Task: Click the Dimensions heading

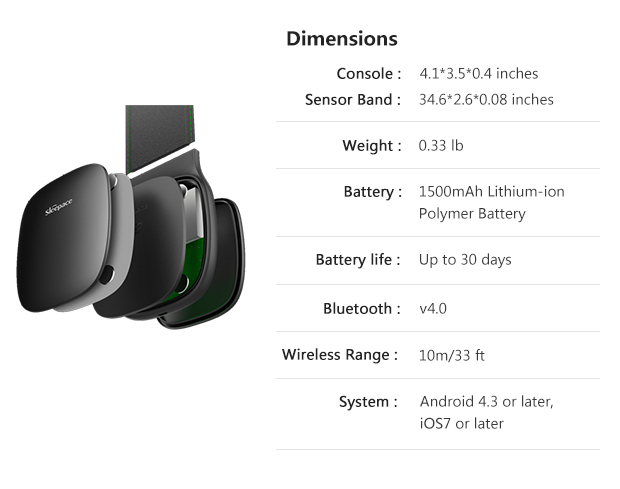Action: [341, 39]
